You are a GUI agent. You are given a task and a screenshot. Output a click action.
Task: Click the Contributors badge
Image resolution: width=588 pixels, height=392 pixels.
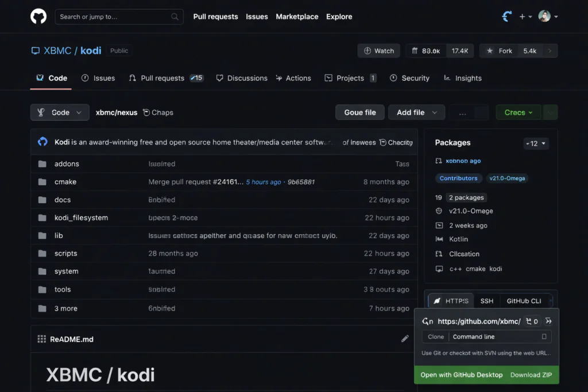click(x=458, y=178)
